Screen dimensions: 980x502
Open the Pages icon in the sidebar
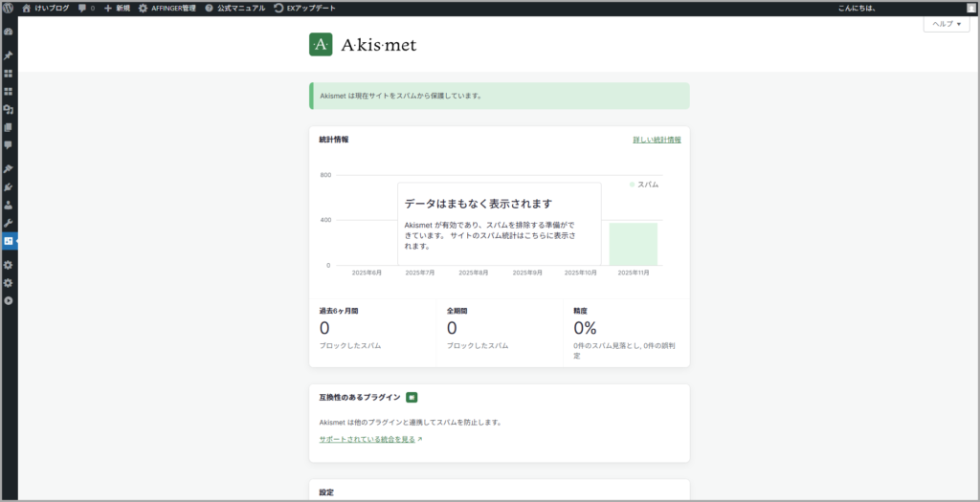(x=9, y=127)
